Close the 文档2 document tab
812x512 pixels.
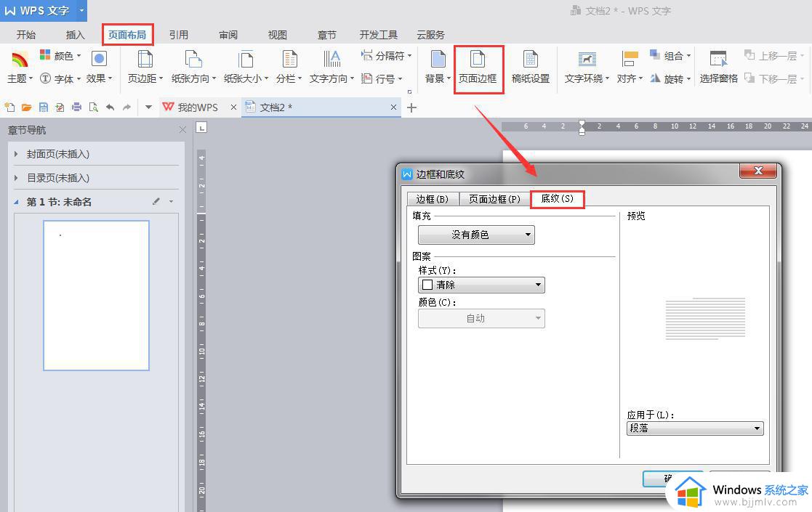(x=393, y=107)
